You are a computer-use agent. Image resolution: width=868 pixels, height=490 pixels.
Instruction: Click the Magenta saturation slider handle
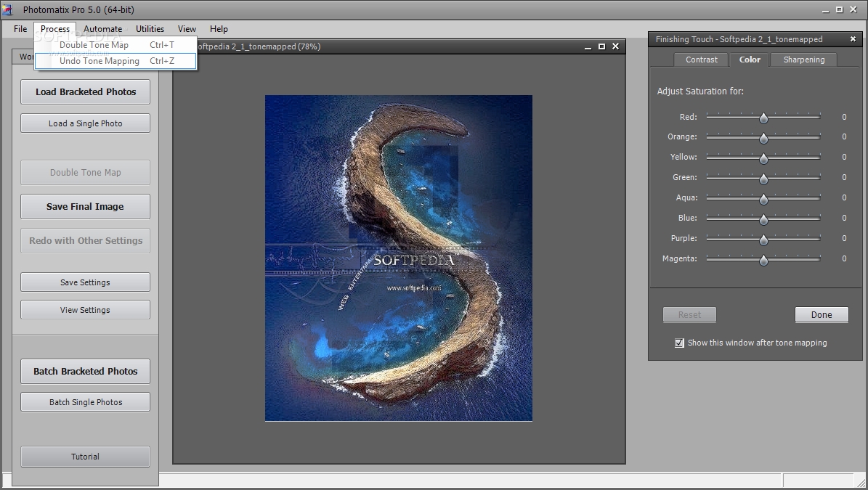763,259
